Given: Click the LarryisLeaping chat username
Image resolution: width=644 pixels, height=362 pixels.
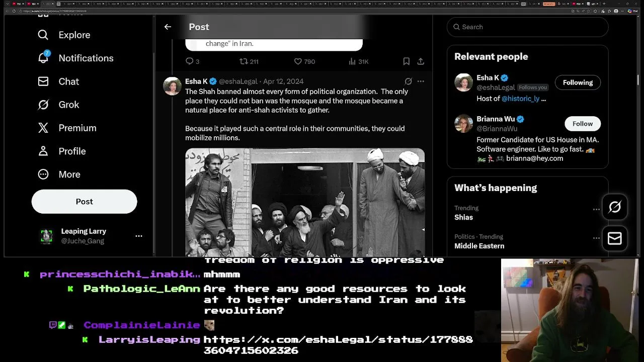Looking at the screenshot, I should (x=149, y=339).
